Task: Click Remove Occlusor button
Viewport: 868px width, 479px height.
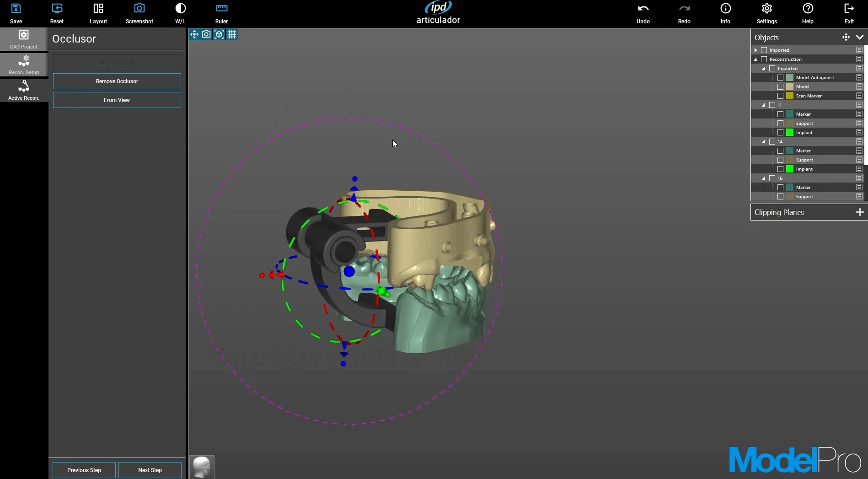Action: pos(117,81)
